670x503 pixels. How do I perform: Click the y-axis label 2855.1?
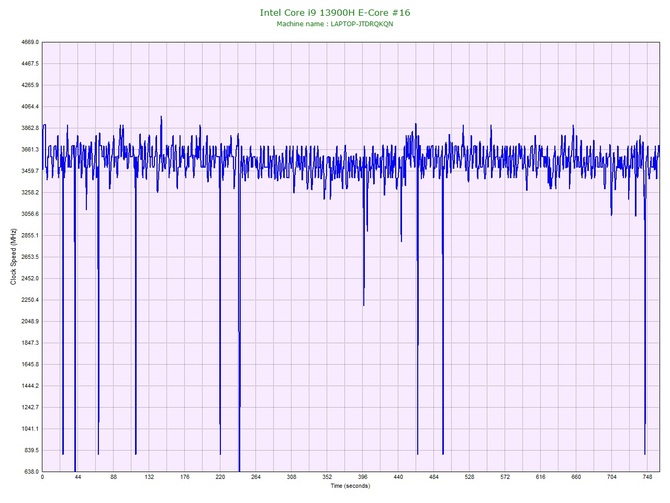tap(29, 235)
